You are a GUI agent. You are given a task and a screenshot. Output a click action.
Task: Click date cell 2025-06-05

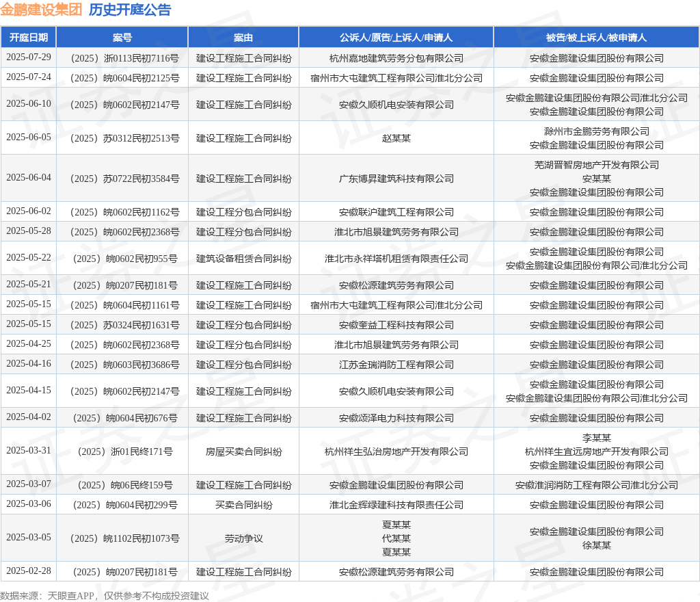[x=29, y=137]
